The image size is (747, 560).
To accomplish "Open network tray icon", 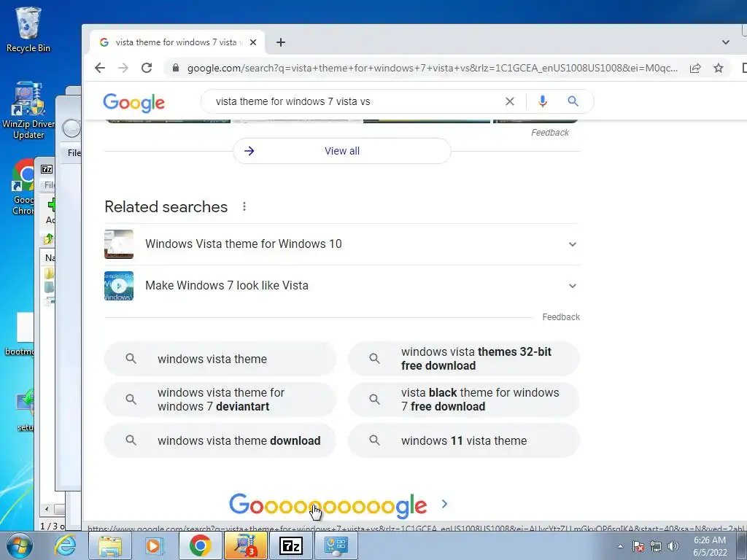I will tap(656, 546).
